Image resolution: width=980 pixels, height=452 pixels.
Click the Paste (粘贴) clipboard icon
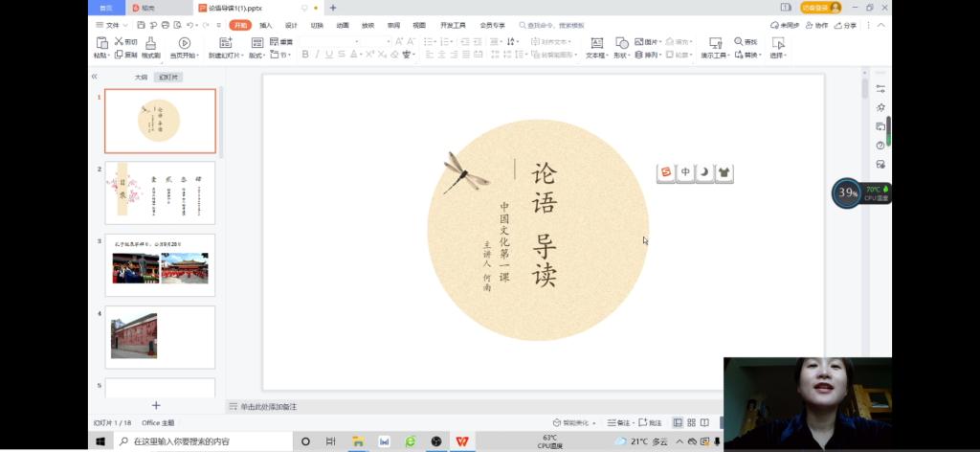[x=101, y=43]
